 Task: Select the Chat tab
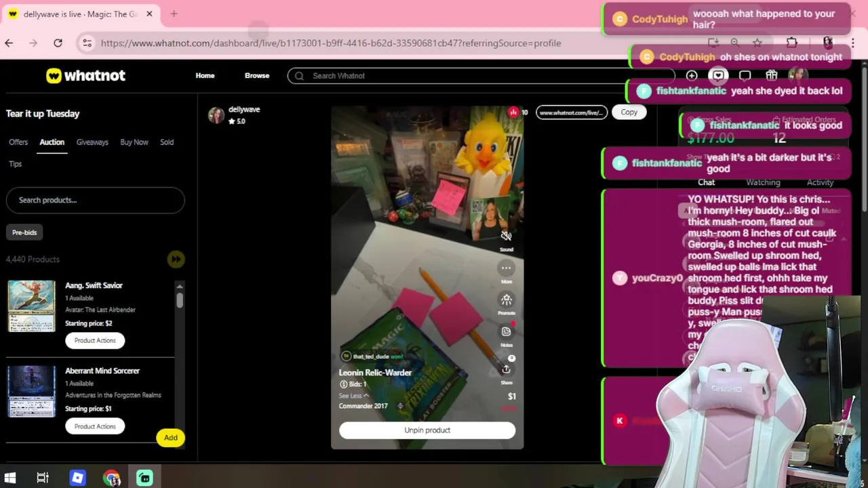(x=706, y=182)
